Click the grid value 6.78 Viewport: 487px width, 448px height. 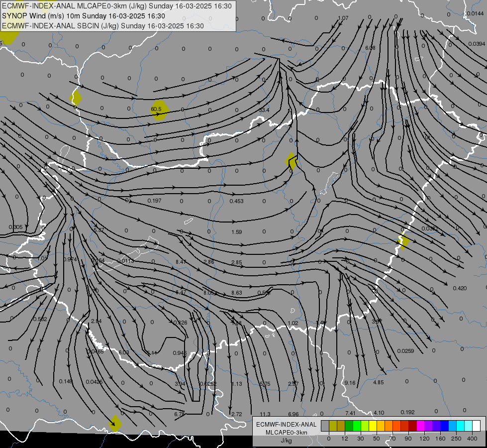pyautogui.click(x=180, y=414)
